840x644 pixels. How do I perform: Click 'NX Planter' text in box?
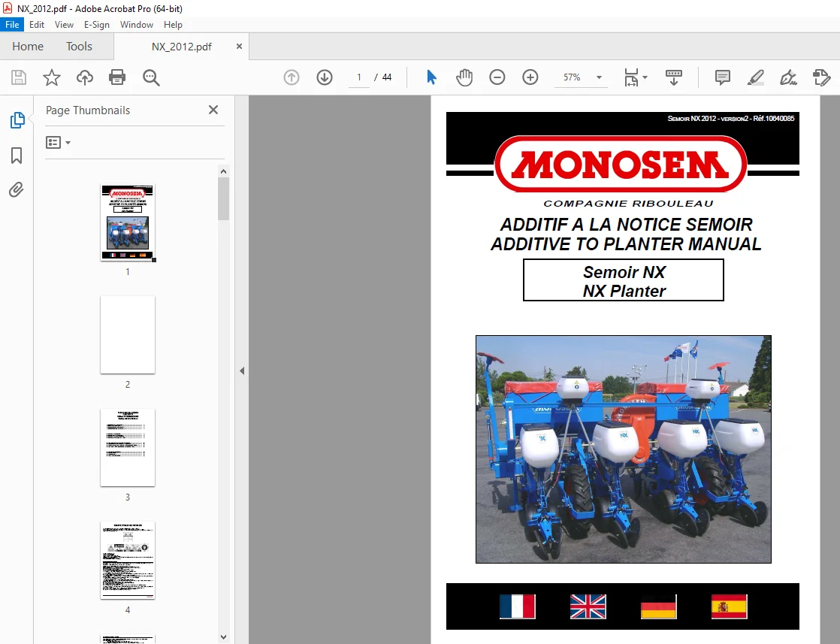coord(624,291)
